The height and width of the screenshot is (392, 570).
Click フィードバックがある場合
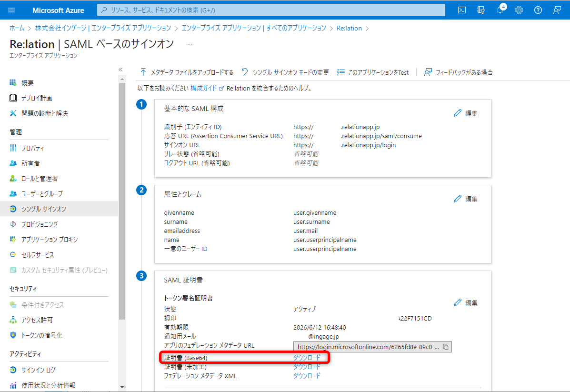459,72
